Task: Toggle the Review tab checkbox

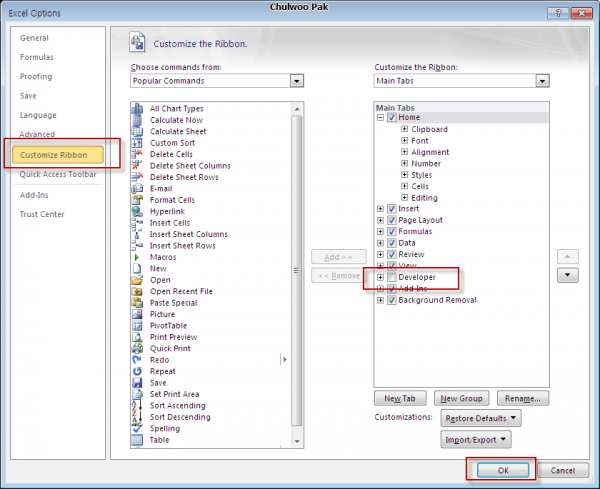Action: coord(391,254)
